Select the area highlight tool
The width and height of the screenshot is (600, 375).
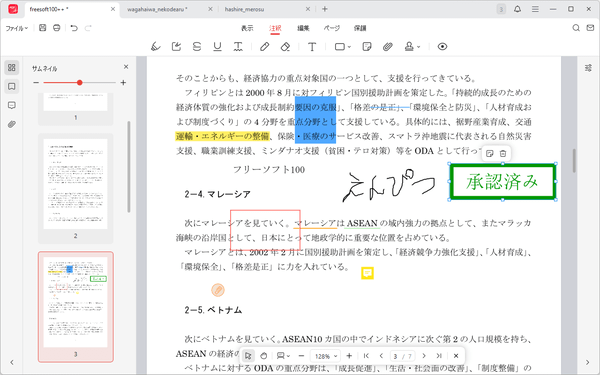click(x=176, y=47)
